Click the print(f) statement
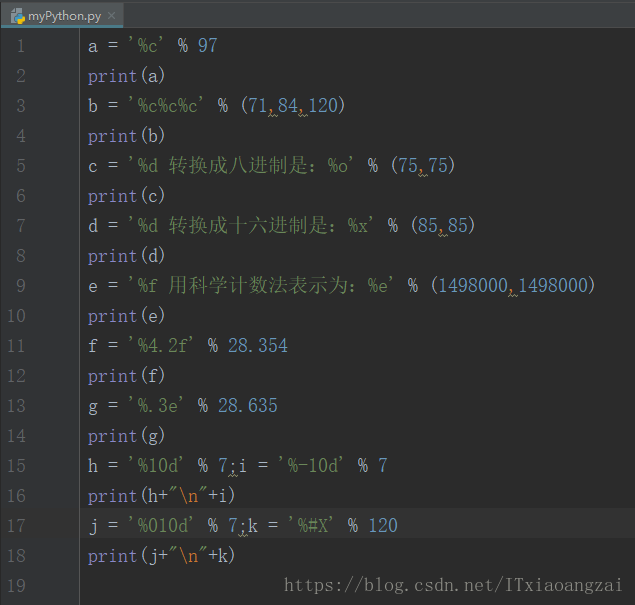 coord(126,375)
